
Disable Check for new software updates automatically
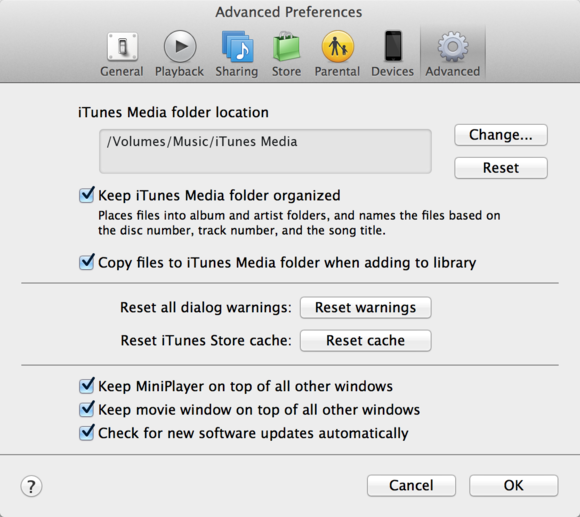(87, 433)
